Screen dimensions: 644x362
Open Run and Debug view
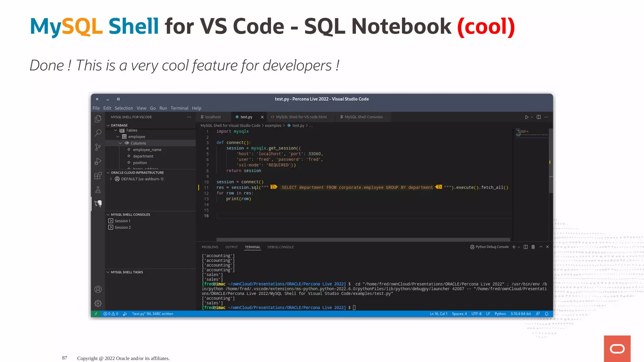[98, 161]
